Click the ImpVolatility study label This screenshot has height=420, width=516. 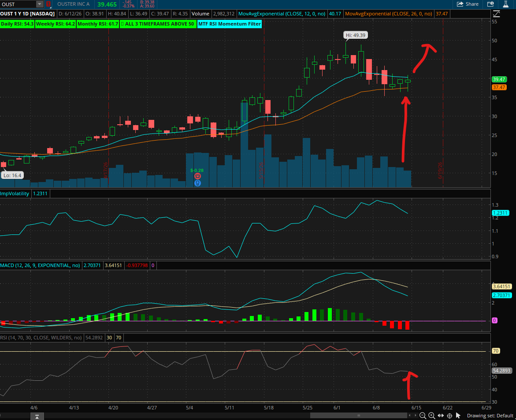[x=15, y=193]
